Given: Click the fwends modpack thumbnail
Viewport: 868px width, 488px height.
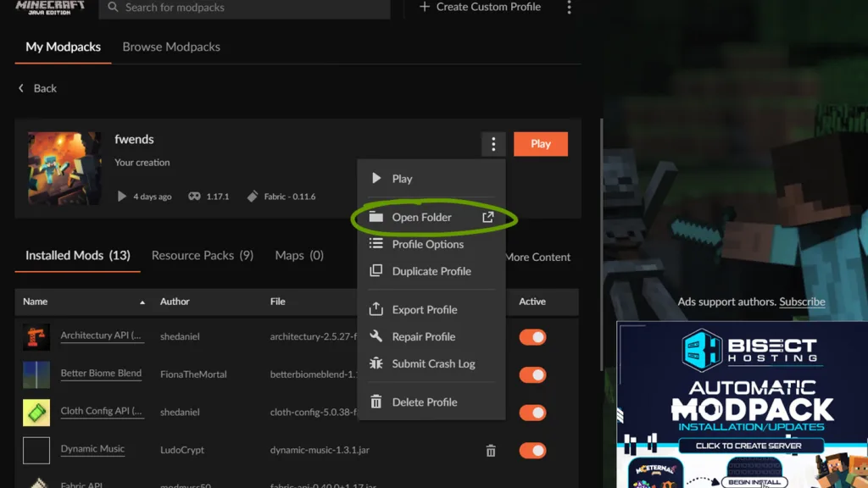Looking at the screenshot, I should 64,168.
